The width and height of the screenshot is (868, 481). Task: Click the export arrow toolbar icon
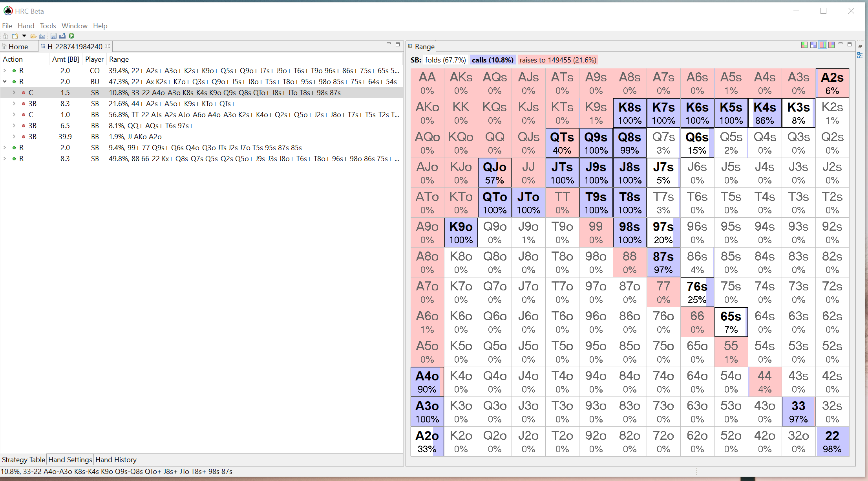coord(62,36)
